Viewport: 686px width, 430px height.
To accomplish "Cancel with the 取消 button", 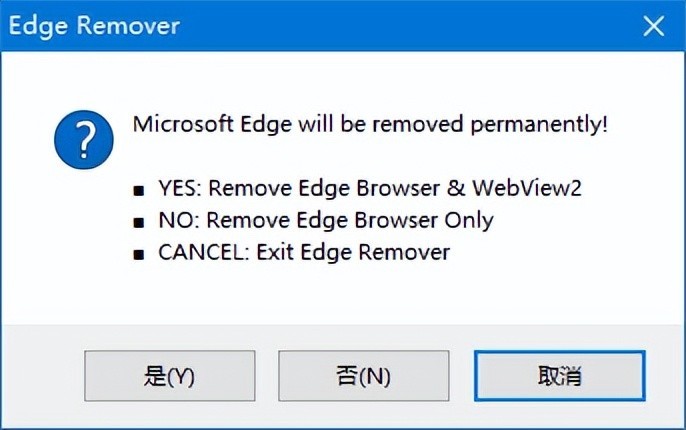I will click(560, 375).
